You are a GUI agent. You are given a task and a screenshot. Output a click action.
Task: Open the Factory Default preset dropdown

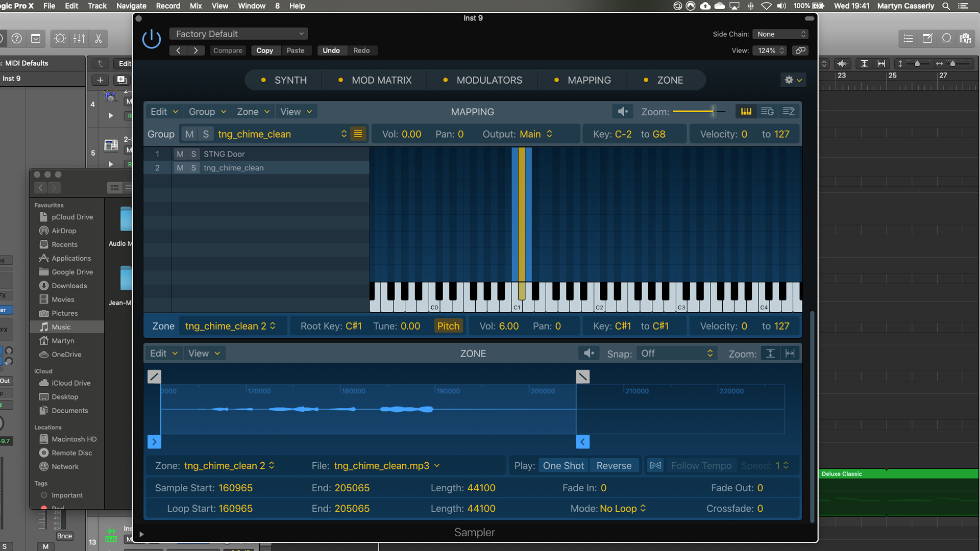239,34
